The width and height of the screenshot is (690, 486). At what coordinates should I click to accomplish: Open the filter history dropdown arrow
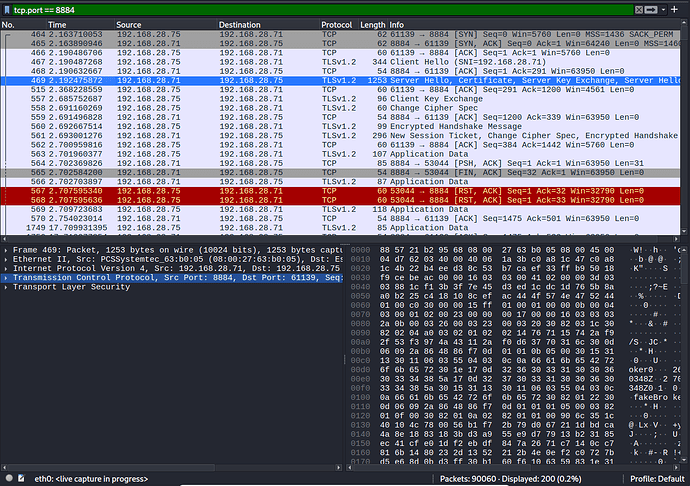click(x=663, y=10)
